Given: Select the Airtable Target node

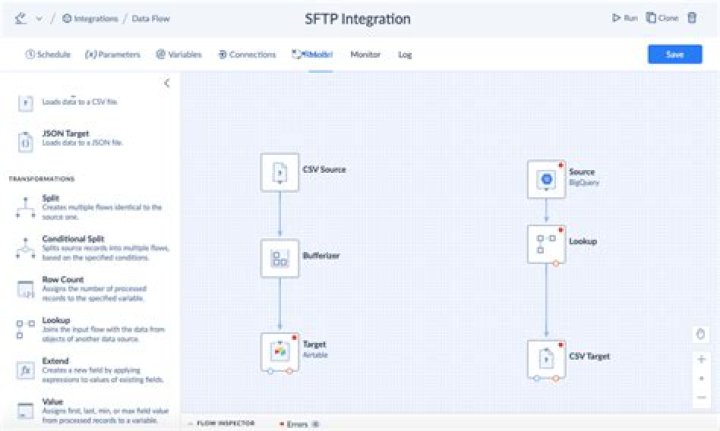Looking at the screenshot, I should 280,352.
